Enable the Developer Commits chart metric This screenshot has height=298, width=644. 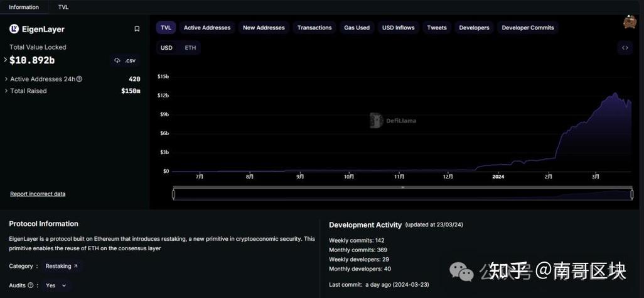click(x=527, y=28)
